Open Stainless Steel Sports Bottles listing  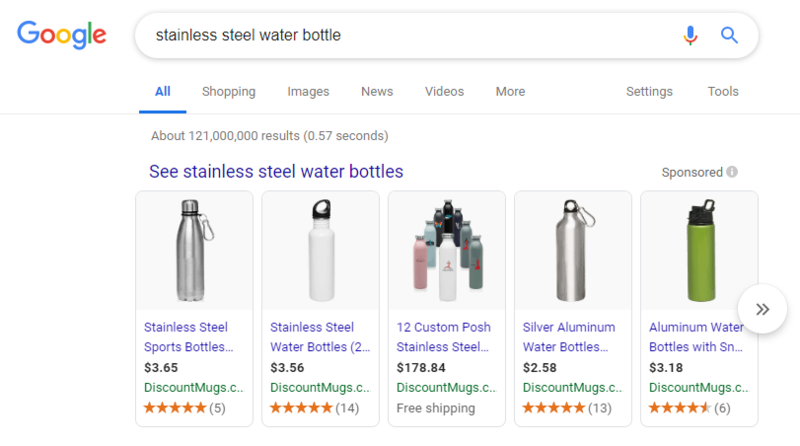[x=188, y=337]
